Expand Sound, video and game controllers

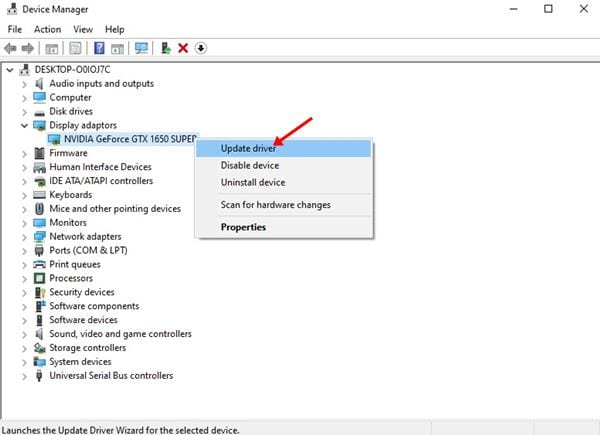coord(24,335)
